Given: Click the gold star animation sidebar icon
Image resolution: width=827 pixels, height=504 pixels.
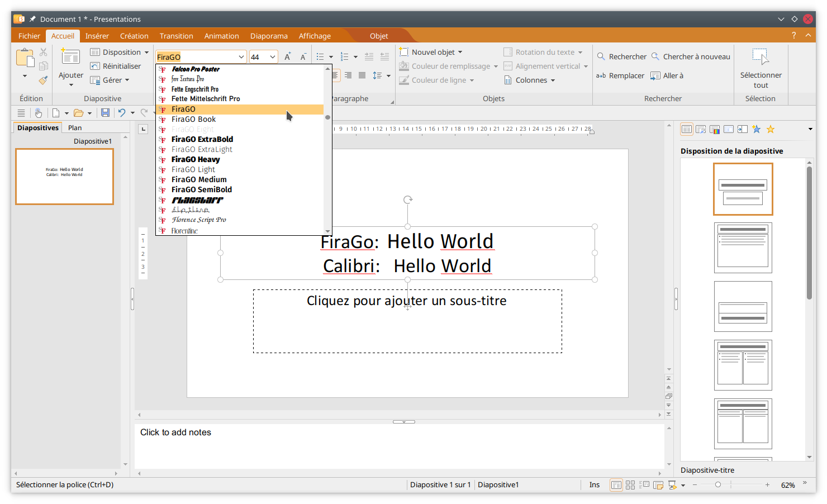Looking at the screenshot, I should click(771, 129).
